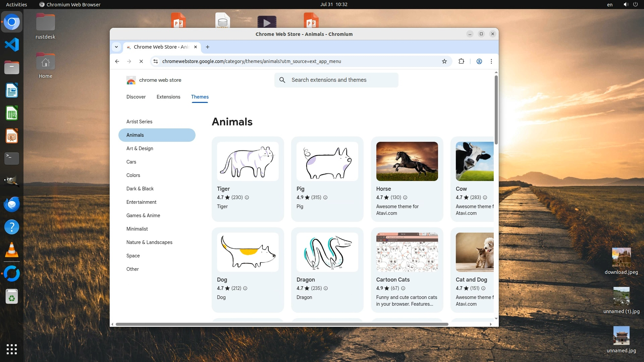Image resolution: width=644 pixels, height=362 pixels.
Task: Open the en language indicator menu
Action: (x=609, y=4)
